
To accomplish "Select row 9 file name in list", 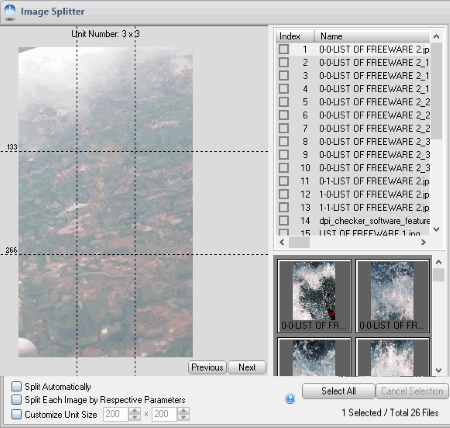I will coord(374,155).
